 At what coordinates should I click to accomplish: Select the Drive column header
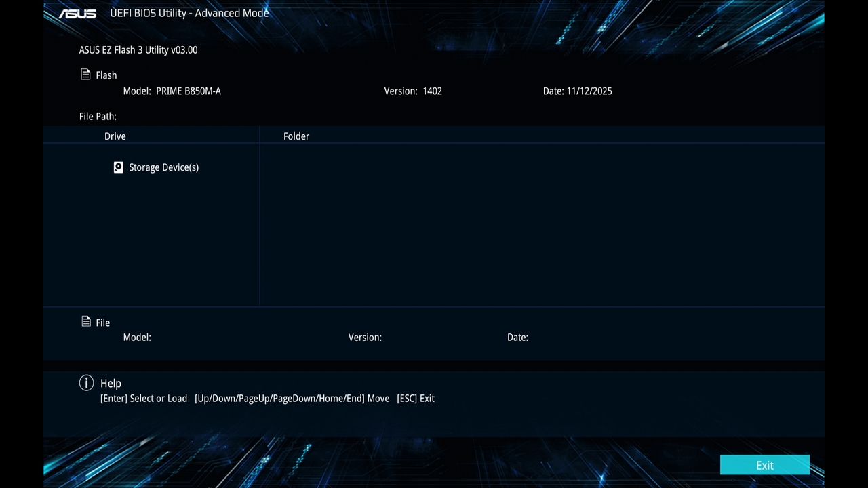(x=115, y=136)
